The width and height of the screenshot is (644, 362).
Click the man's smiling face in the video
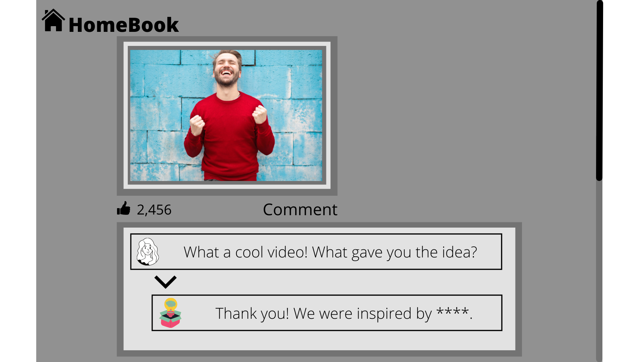point(227,69)
